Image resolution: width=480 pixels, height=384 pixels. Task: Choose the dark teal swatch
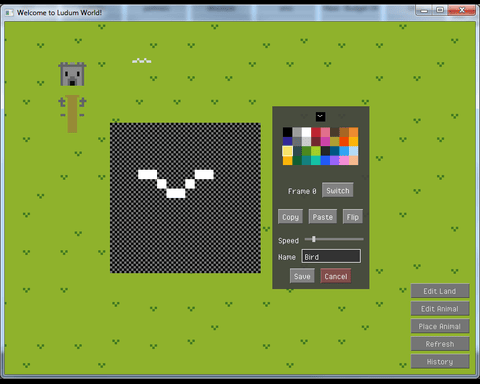pyautogui.click(x=307, y=160)
